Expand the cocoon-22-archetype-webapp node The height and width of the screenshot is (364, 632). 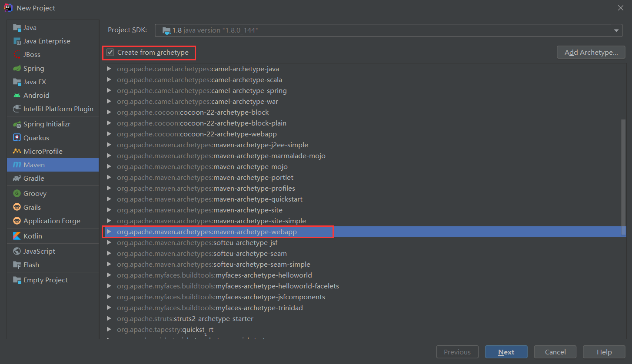(x=109, y=134)
